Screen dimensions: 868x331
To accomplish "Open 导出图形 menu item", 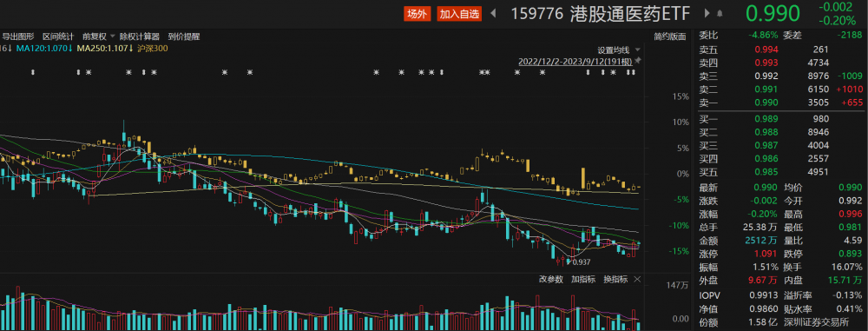I will coord(18,36).
